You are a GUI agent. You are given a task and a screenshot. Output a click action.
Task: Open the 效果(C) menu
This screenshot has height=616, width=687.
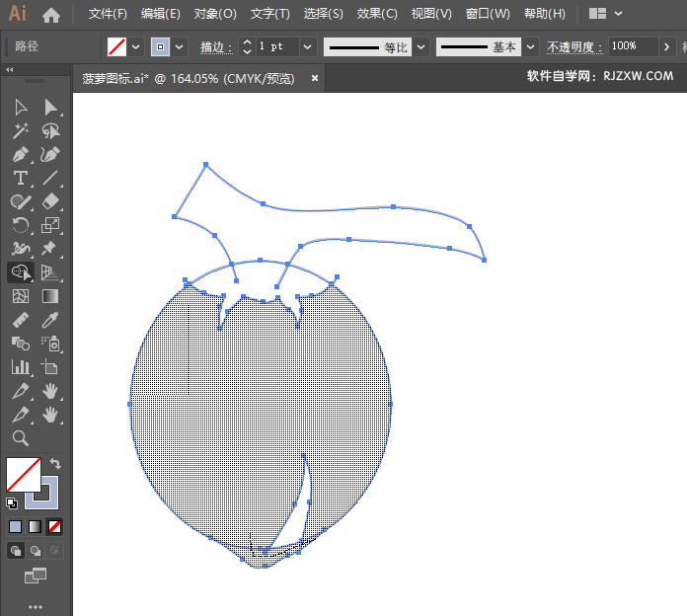pyautogui.click(x=377, y=15)
